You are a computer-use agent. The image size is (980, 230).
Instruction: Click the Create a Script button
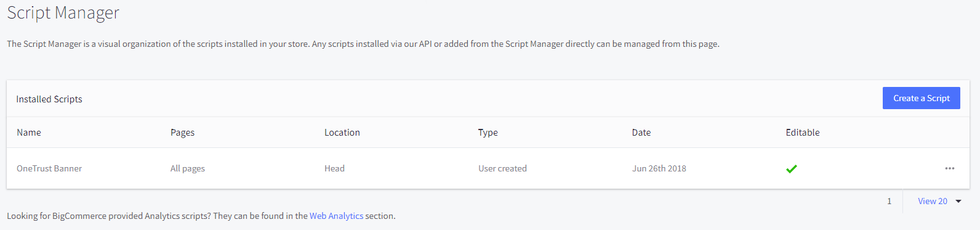(922, 98)
